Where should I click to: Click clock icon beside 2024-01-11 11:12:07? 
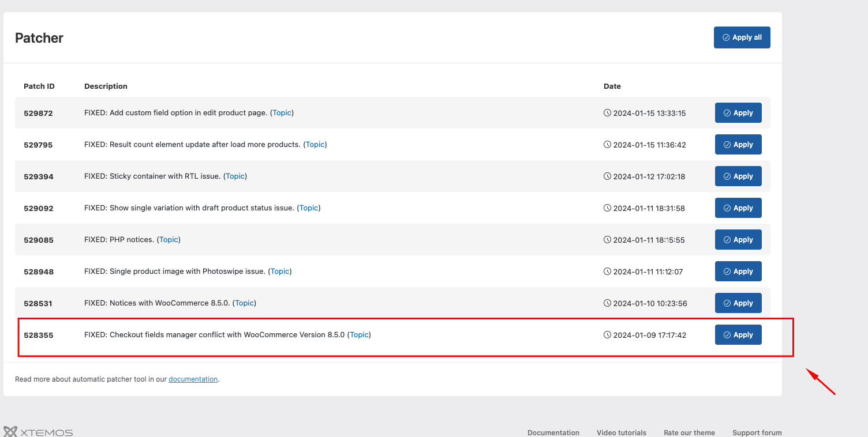pyautogui.click(x=607, y=272)
